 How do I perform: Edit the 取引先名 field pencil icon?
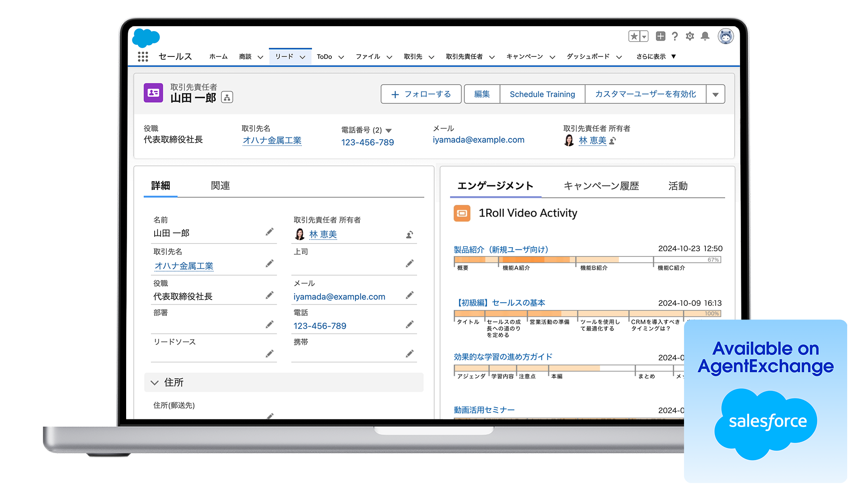269,263
